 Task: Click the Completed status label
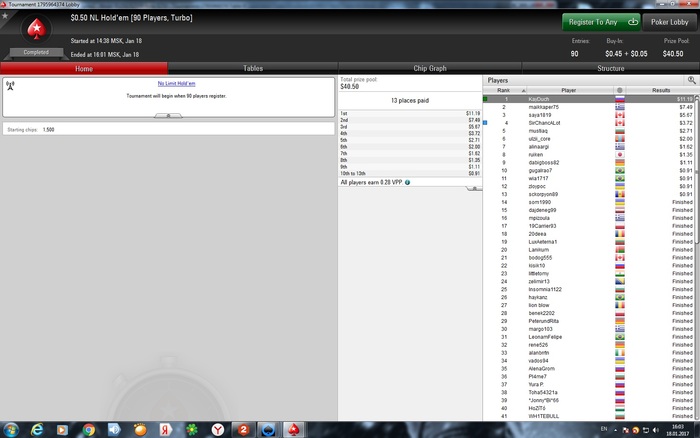click(36, 52)
